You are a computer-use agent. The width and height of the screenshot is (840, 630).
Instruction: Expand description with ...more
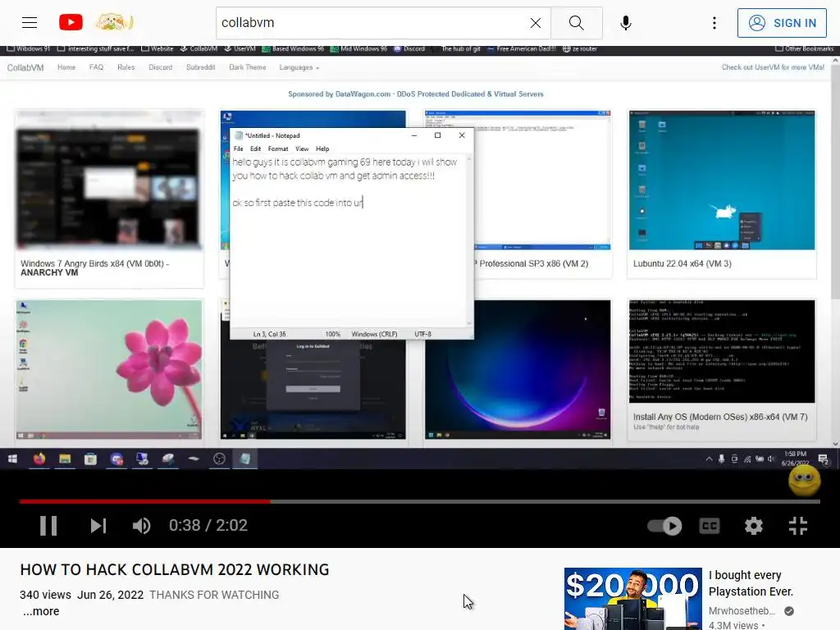[41, 611]
